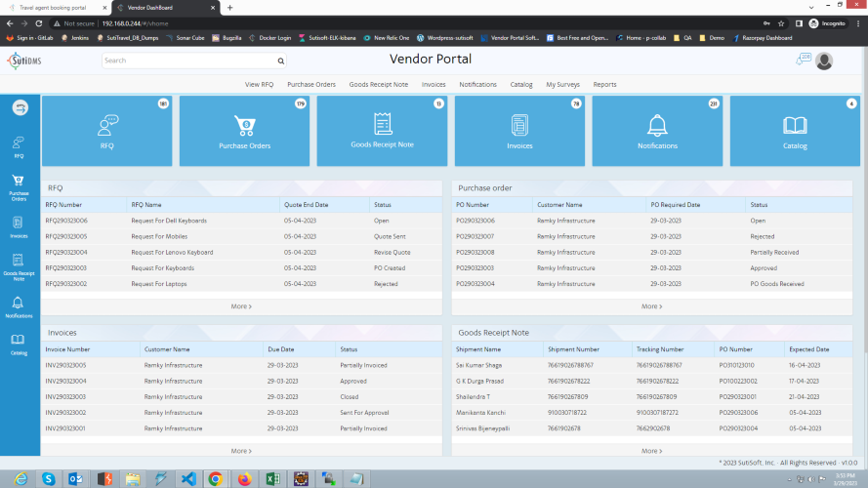Image resolution: width=868 pixels, height=488 pixels.
Task: Open Catalog top menu item
Action: pyautogui.click(x=521, y=85)
